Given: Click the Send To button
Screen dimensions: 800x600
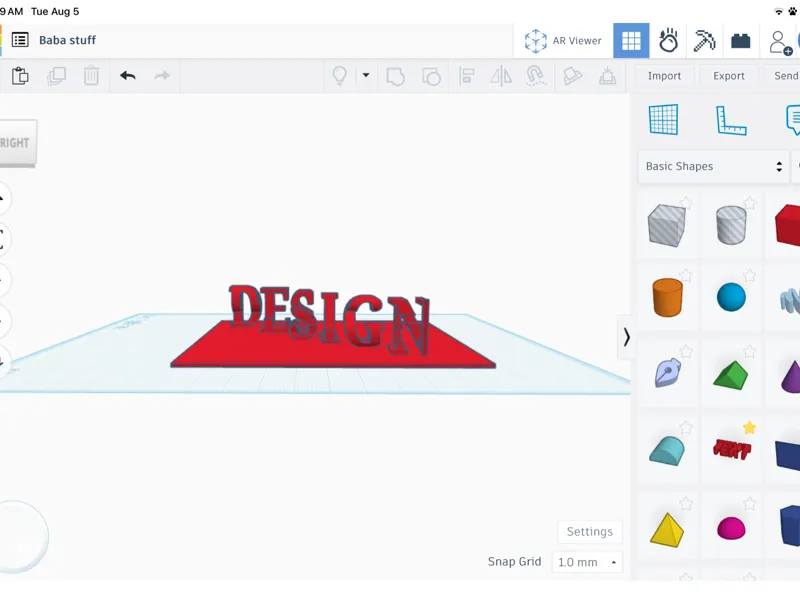Looking at the screenshot, I should point(782,76).
